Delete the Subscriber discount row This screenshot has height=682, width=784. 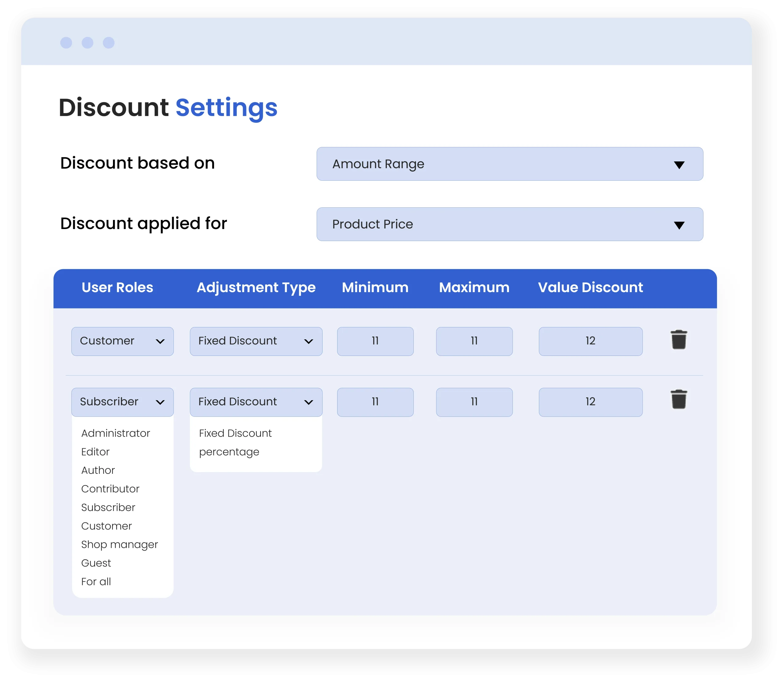(678, 400)
